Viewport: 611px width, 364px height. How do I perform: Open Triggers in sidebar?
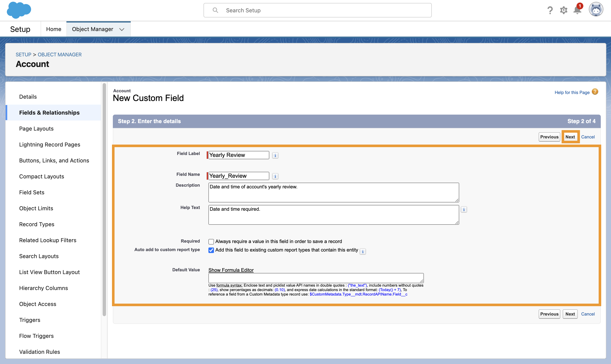coord(30,320)
